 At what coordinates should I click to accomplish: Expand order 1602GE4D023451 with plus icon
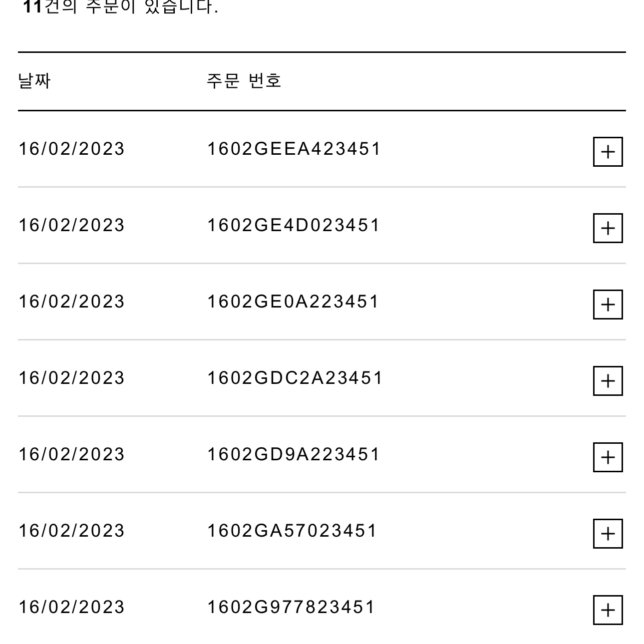tap(608, 228)
